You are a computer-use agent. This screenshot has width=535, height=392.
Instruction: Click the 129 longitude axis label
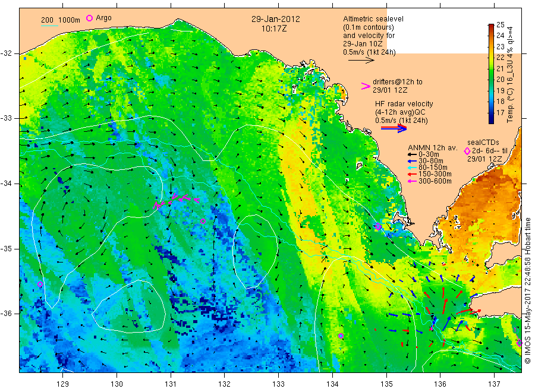click(63, 384)
